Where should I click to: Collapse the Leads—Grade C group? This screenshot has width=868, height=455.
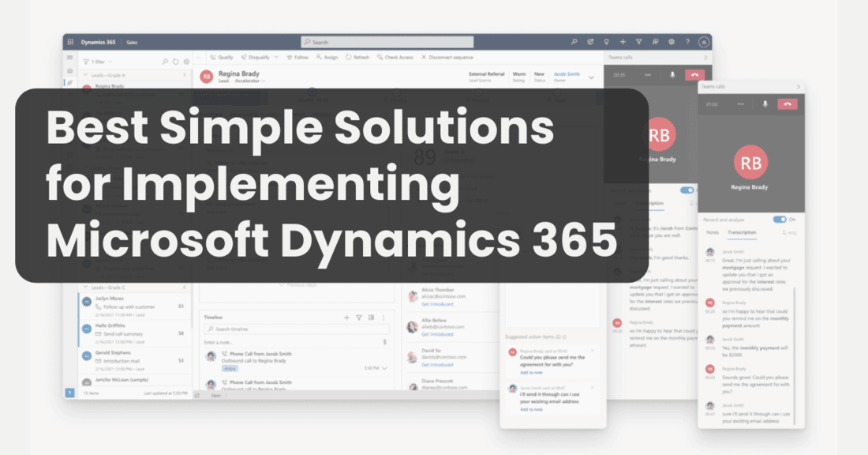[86, 288]
